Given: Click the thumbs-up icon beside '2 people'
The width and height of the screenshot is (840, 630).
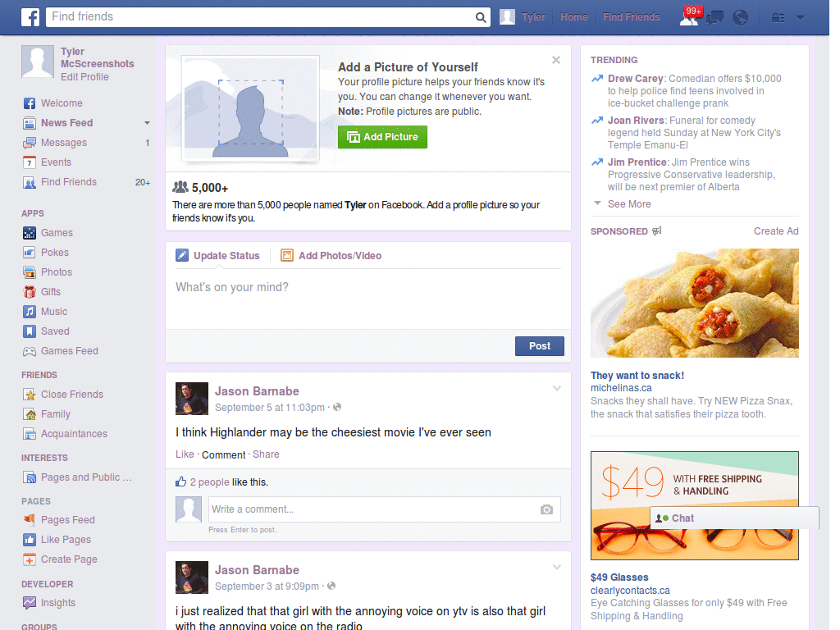Looking at the screenshot, I should [x=181, y=482].
